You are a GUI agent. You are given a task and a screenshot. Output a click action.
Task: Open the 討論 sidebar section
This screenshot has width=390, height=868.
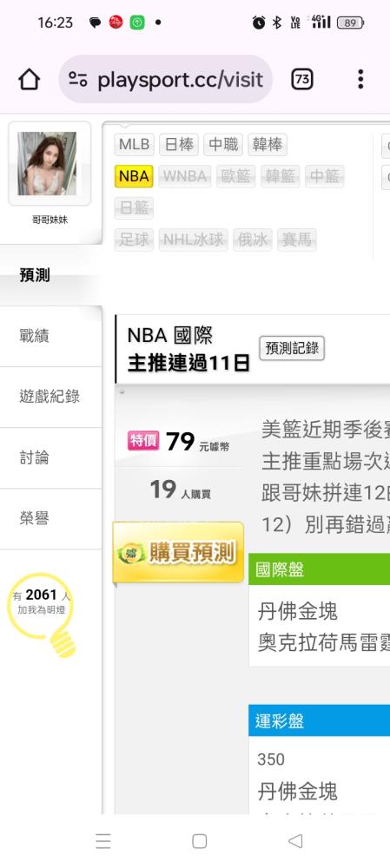point(51,457)
